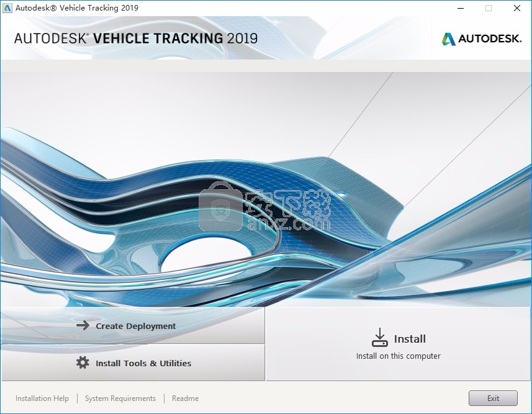Click the installer title bar app icon
The width and height of the screenshot is (532, 414).
(7, 8)
